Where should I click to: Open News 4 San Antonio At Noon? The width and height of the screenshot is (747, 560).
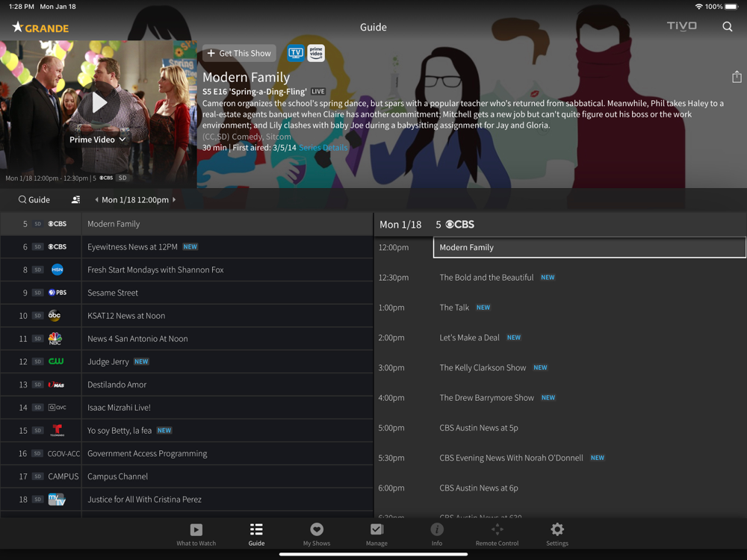(227, 338)
